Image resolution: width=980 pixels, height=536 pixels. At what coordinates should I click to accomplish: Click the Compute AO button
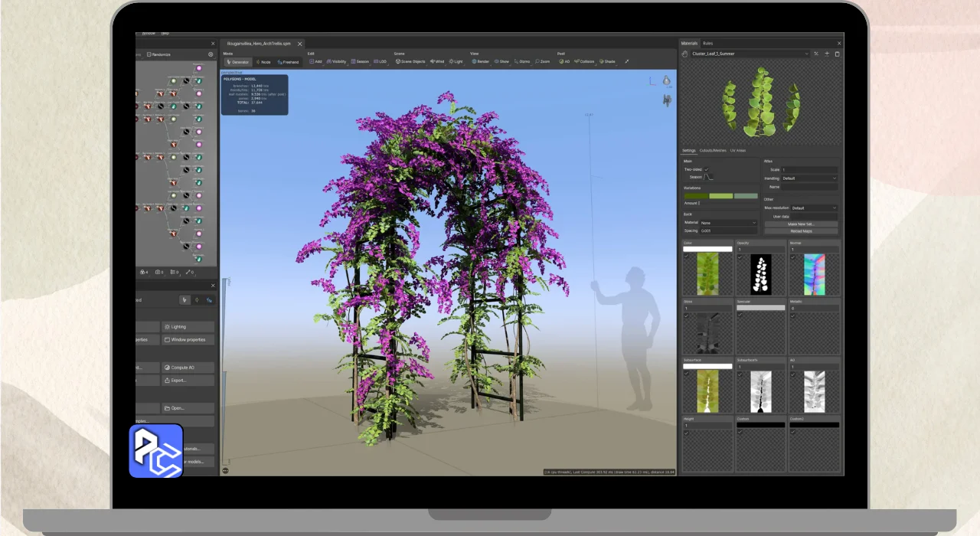[188, 368]
